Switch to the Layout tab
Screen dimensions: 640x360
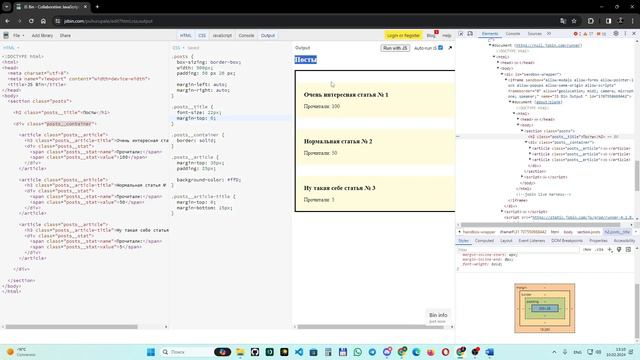click(506, 241)
